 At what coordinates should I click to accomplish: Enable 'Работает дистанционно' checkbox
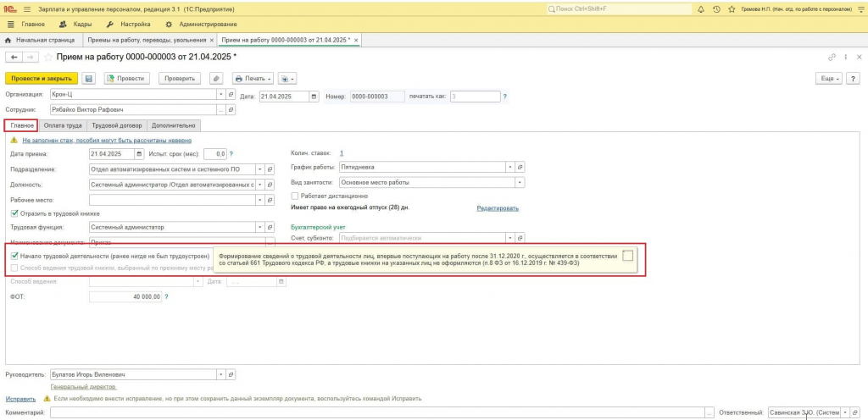pos(295,196)
